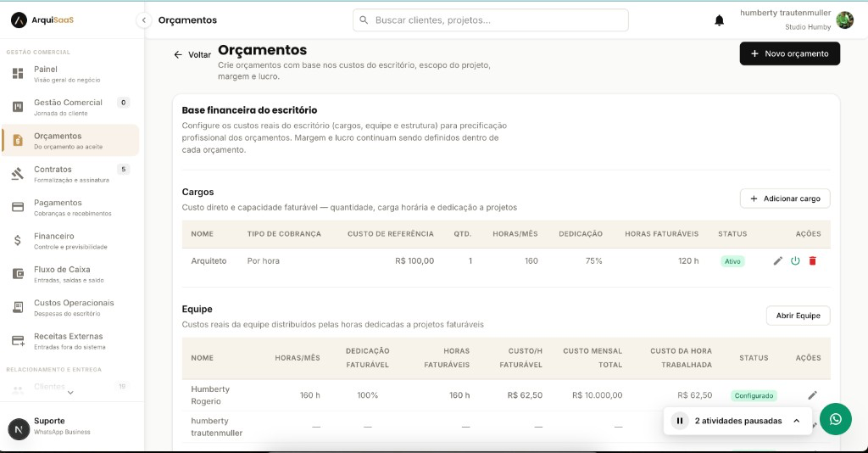
Task: Click the Custo Mensal Total column header
Action: pos(593,358)
